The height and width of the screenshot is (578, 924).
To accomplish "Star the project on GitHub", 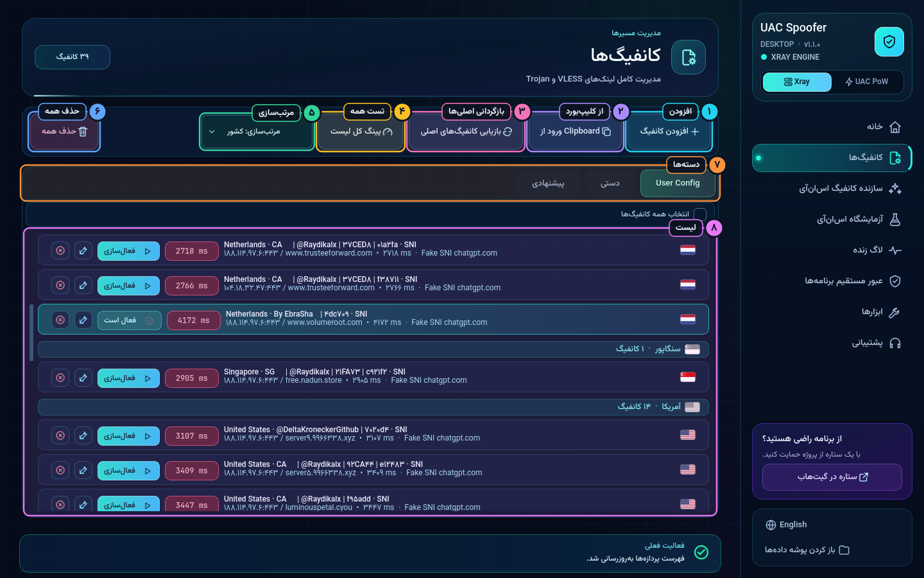I will [x=832, y=477].
